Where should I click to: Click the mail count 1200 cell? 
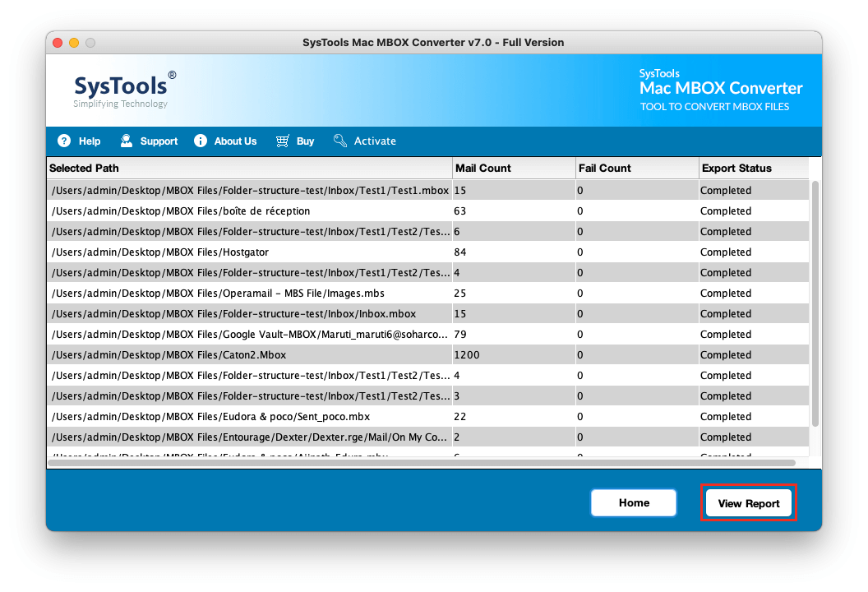(x=515, y=355)
